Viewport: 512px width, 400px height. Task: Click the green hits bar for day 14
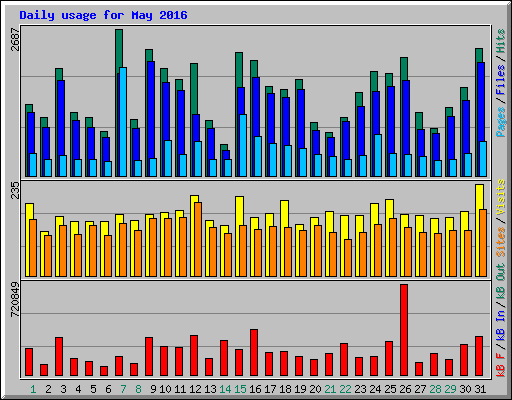pyautogui.click(x=223, y=147)
